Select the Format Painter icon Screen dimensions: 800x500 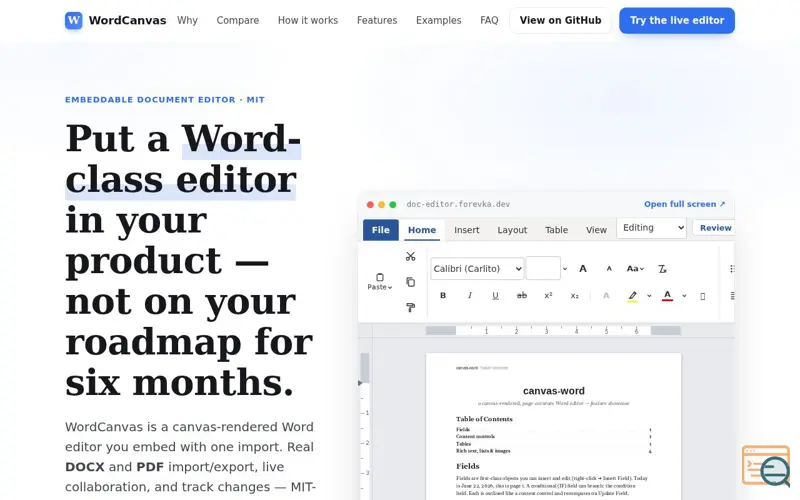point(411,308)
